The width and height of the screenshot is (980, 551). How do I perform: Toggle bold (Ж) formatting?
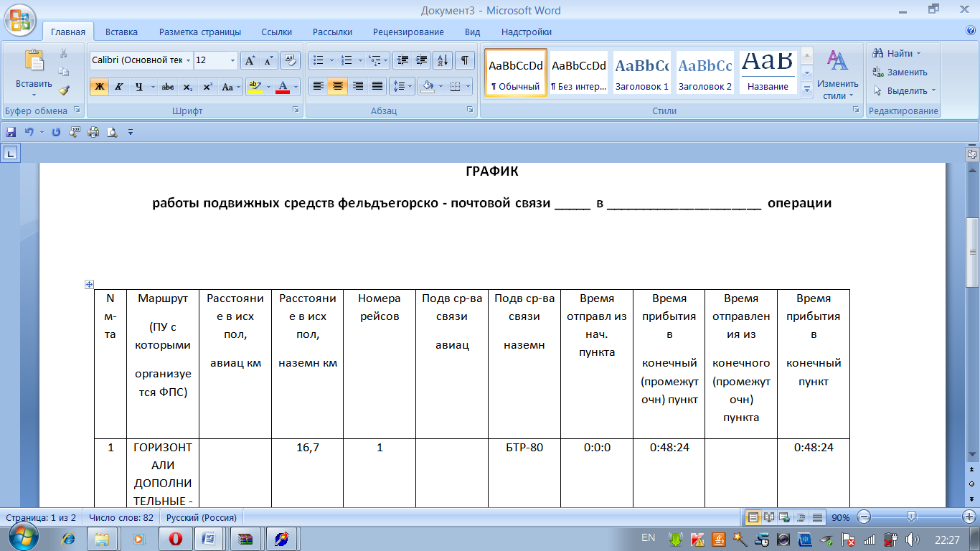(99, 87)
